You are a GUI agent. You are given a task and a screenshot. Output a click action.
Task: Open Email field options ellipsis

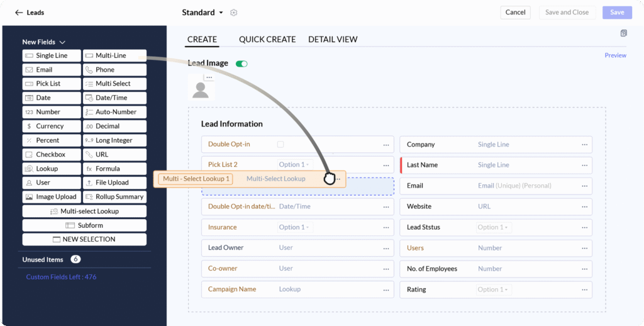(x=584, y=186)
